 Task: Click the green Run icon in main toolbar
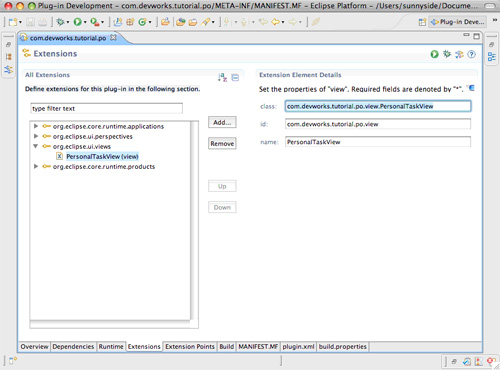click(x=77, y=22)
